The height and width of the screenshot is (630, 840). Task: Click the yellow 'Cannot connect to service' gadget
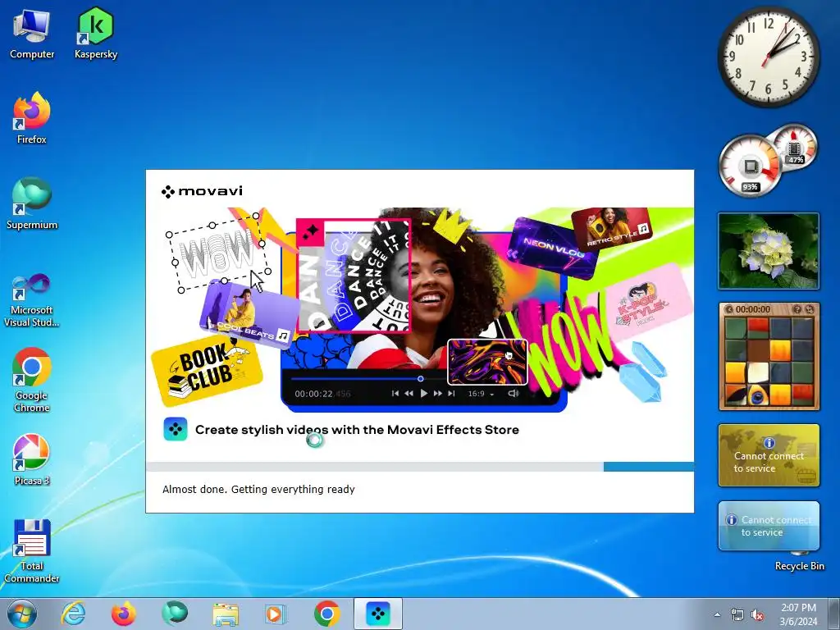pos(768,455)
